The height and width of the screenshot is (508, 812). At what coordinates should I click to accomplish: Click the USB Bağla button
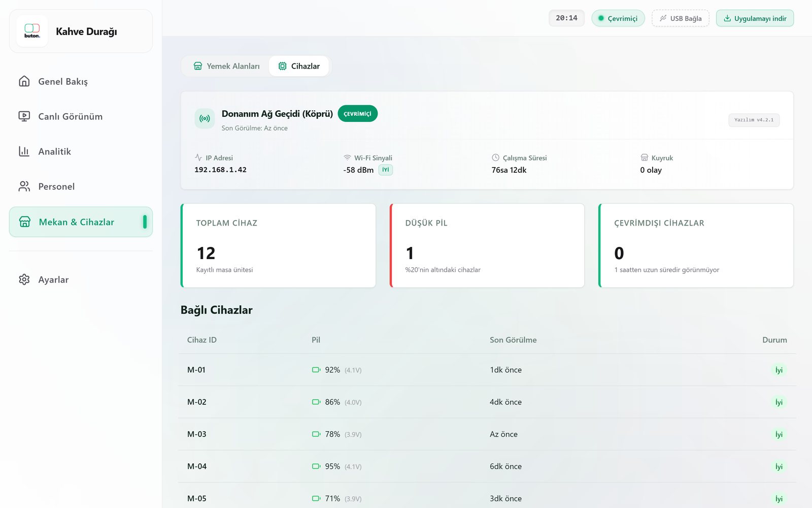pyautogui.click(x=681, y=18)
